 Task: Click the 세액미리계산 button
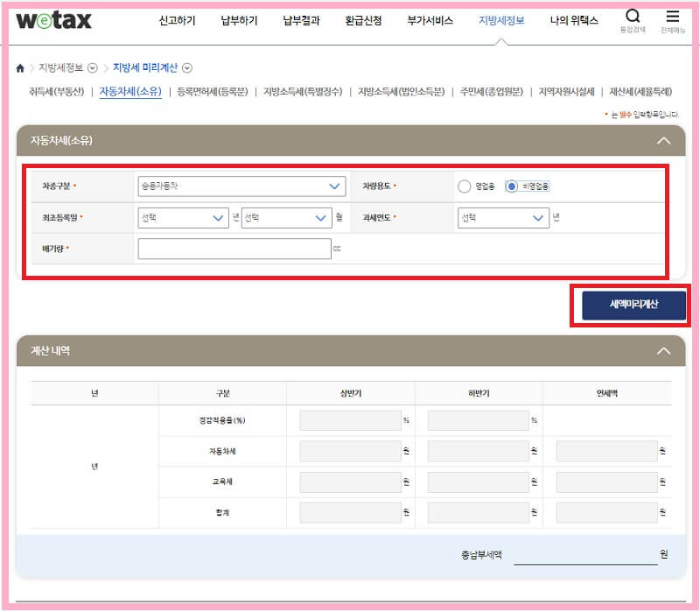[633, 305]
